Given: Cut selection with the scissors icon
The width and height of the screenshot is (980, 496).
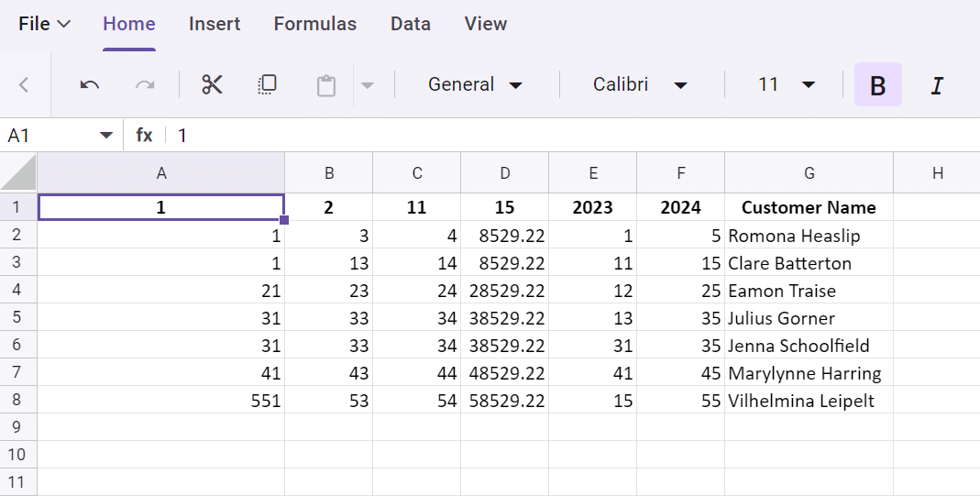Looking at the screenshot, I should (213, 85).
